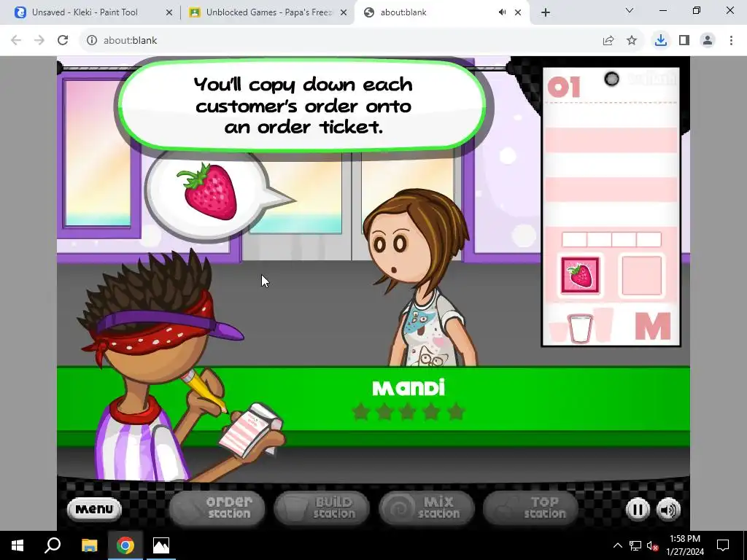The width and height of the screenshot is (747, 560).
Task: Switch to Unblocked Games Papa's Freezeria tab
Action: tap(268, 12)
